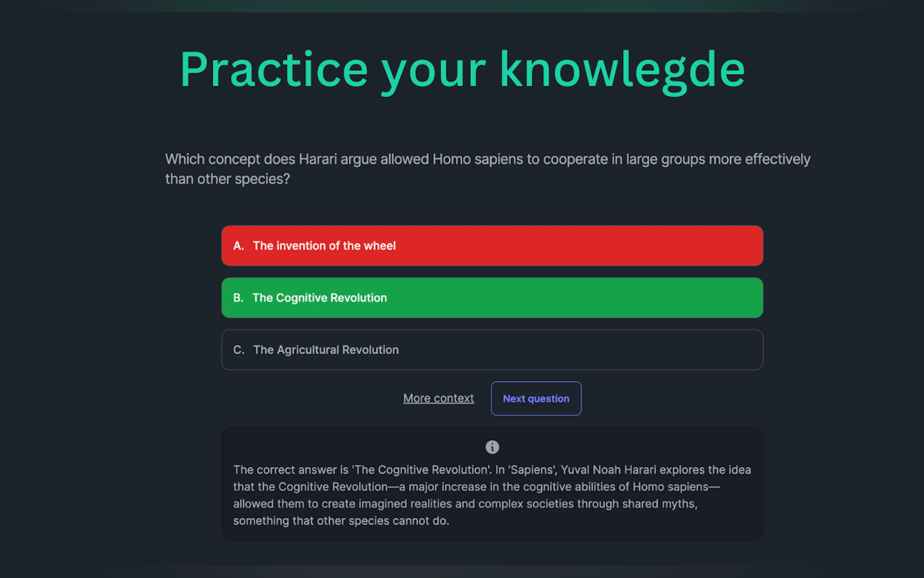Click the letter A. label on red option
This screenshot has height=578, width=924.
[238, 246]
